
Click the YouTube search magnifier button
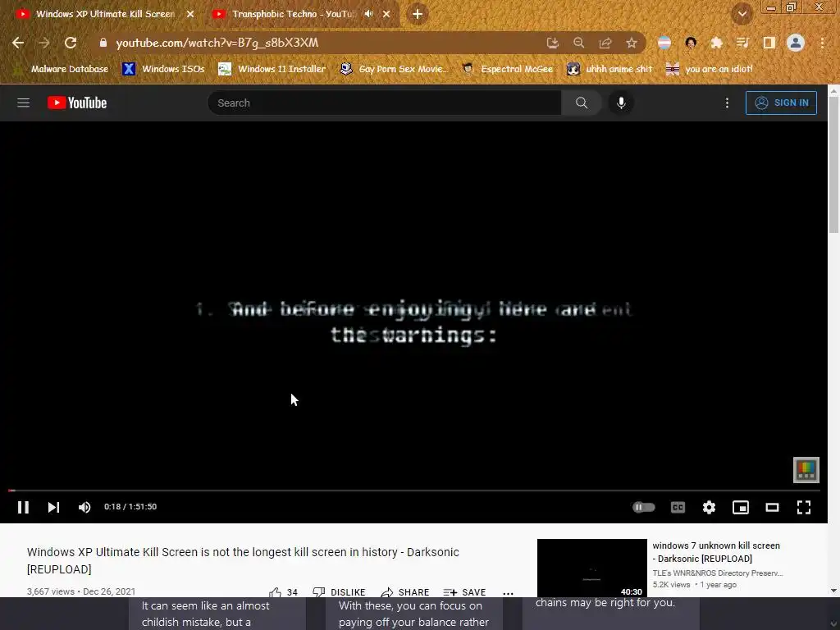pyautogui.click(x=582, y=103)
